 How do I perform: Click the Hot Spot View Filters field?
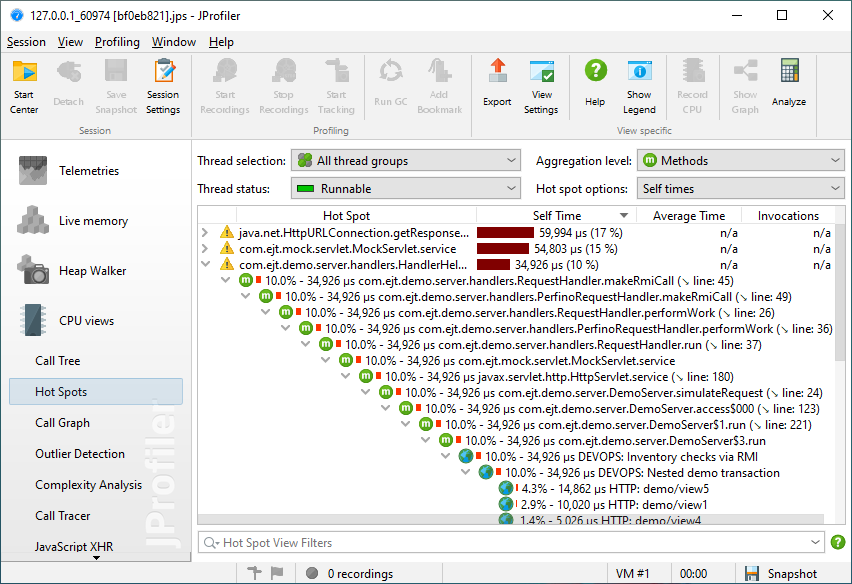511,543
